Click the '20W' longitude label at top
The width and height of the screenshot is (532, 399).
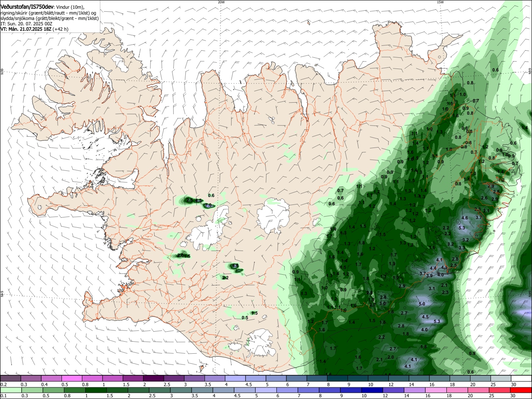click(221, 2)
